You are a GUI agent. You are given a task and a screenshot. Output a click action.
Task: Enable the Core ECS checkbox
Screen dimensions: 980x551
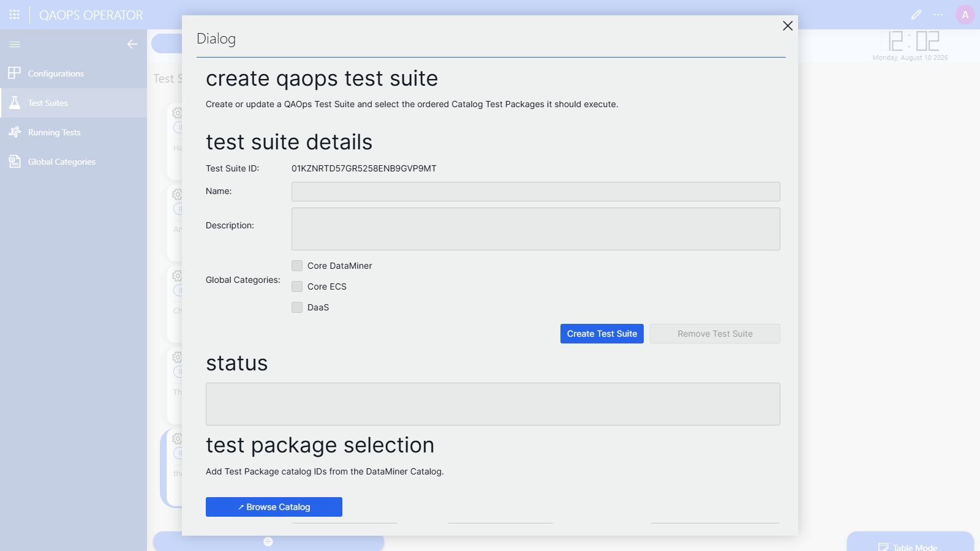pyautogui.click(x=297, y=287)
